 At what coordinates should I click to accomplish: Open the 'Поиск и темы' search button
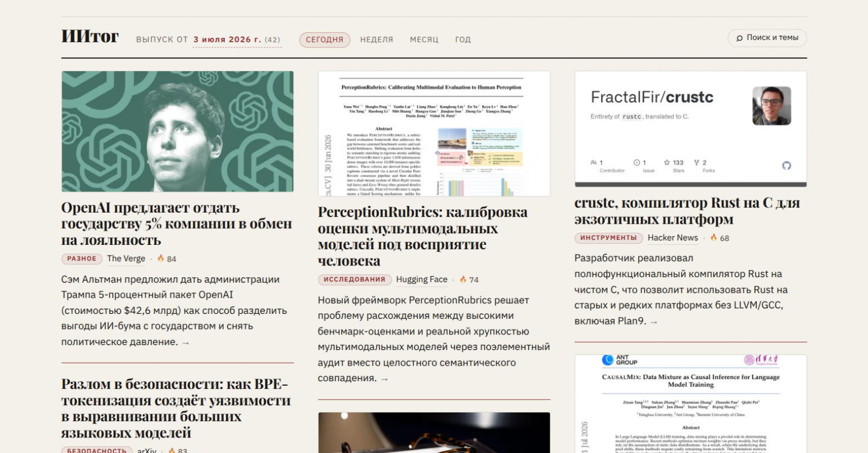[x=767, y=38]
